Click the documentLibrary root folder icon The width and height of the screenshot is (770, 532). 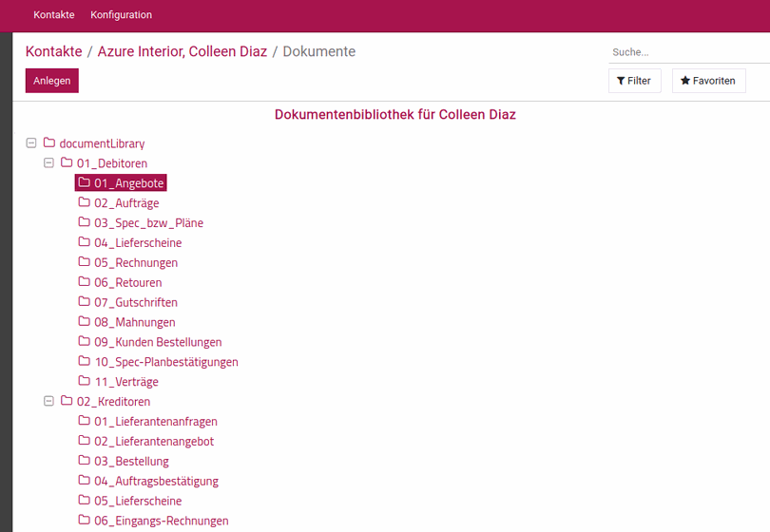49,142
